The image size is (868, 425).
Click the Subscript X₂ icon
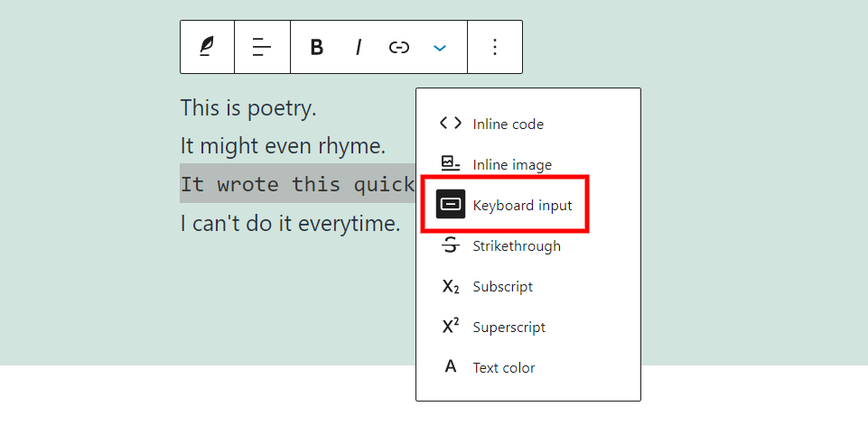click(x=450, y=286)
